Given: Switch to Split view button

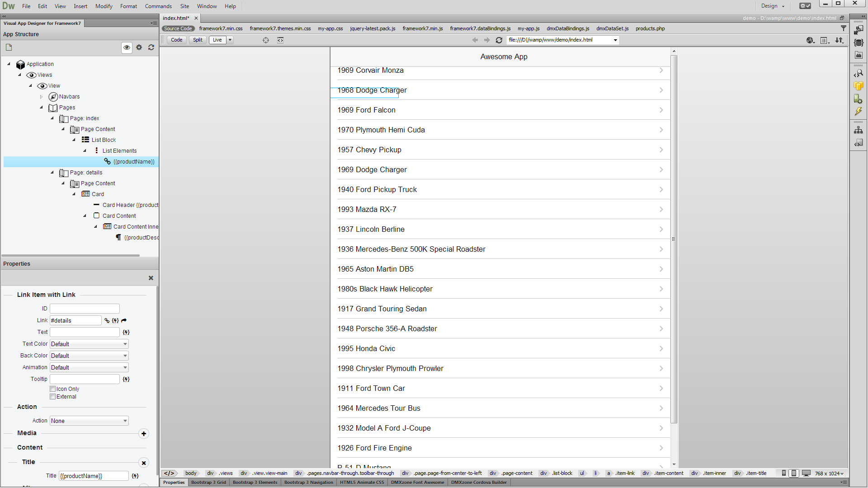Looking at the screenshot, I should [x=198, y=40].
